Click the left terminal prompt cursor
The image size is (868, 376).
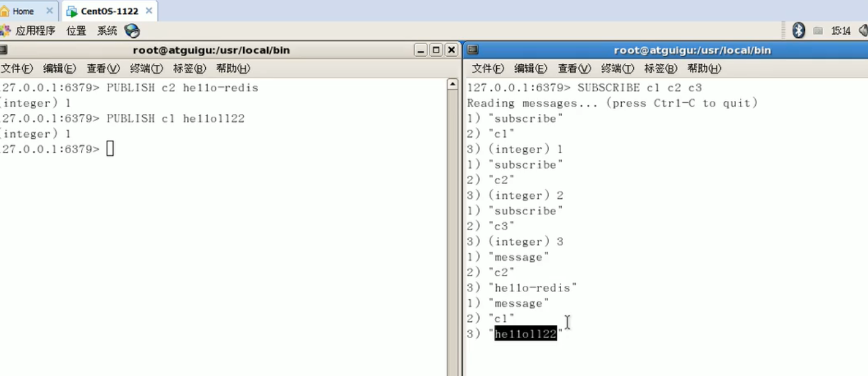(x=110, y=149)
